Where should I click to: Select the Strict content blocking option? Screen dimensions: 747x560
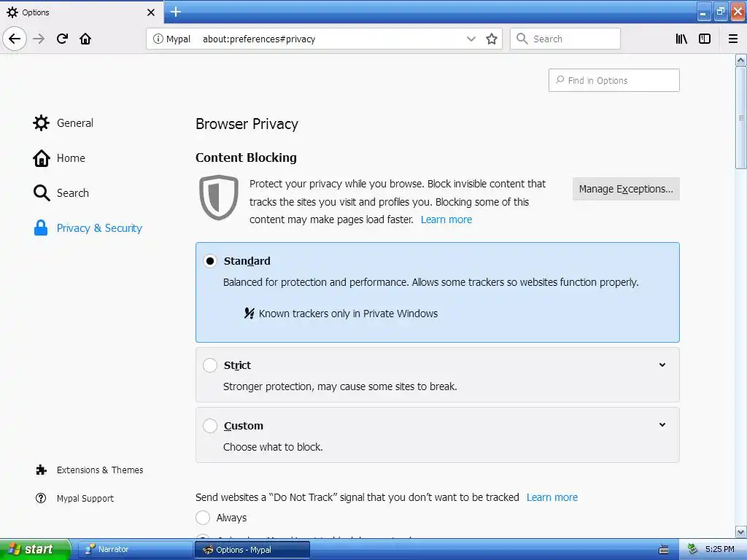click(x=210, y=365)
